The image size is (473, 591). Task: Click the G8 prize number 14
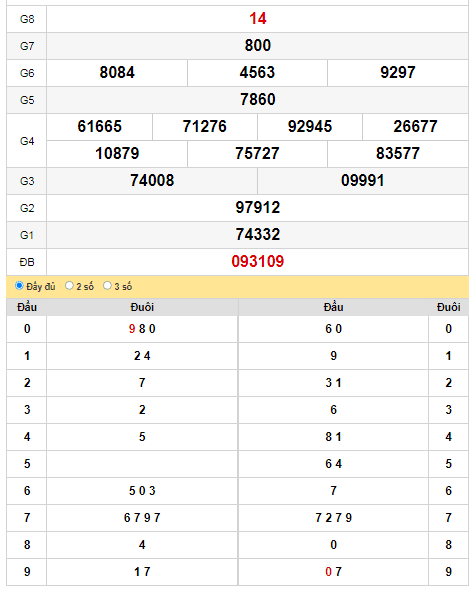pos(257,19)
